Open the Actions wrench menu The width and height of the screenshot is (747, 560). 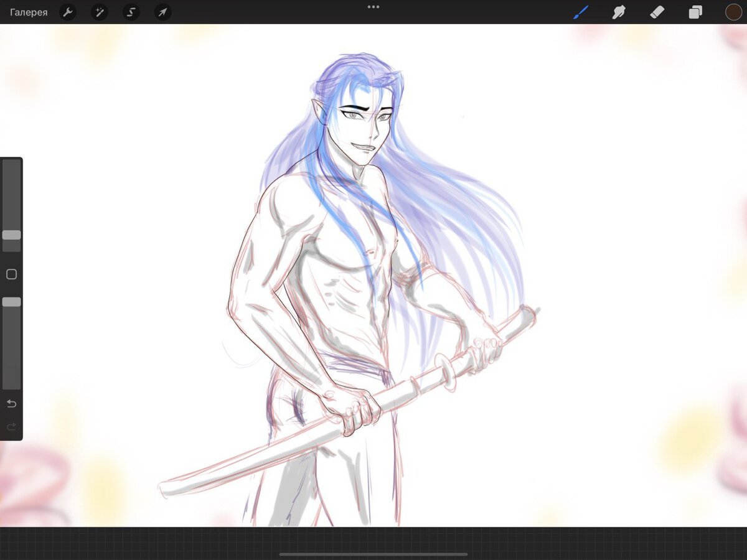(68, 12)
